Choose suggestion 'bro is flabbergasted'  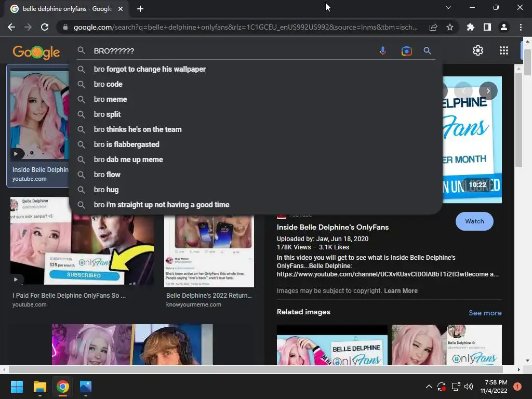pos(256,144)
